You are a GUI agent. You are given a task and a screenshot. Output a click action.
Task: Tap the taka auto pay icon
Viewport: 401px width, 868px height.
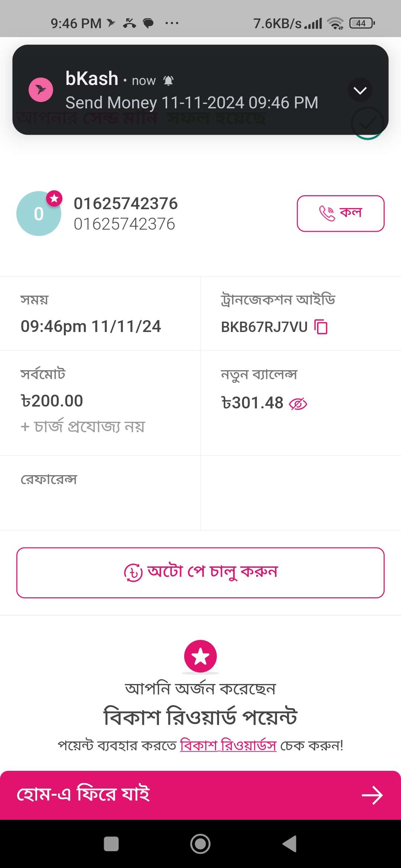pos(133,573)
